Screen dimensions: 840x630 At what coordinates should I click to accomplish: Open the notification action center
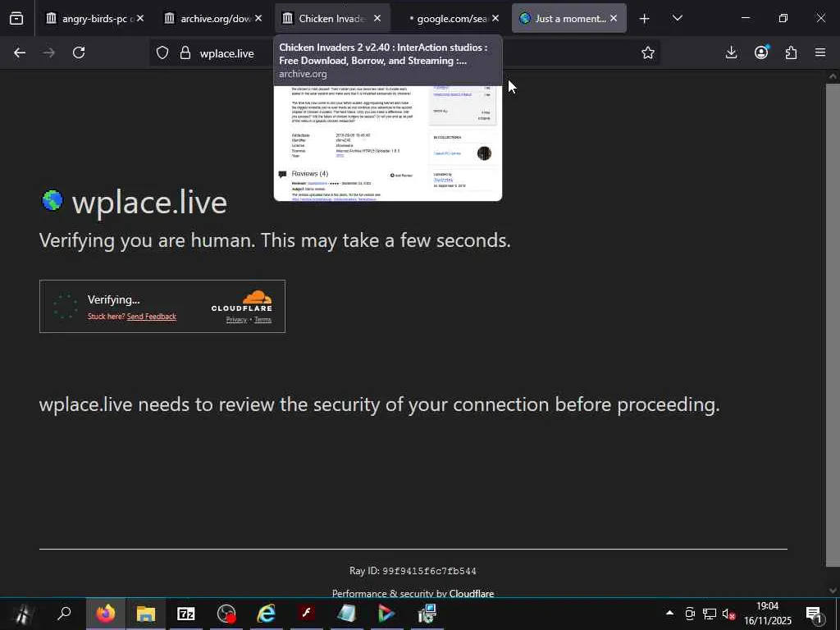(x=815, y=614)
